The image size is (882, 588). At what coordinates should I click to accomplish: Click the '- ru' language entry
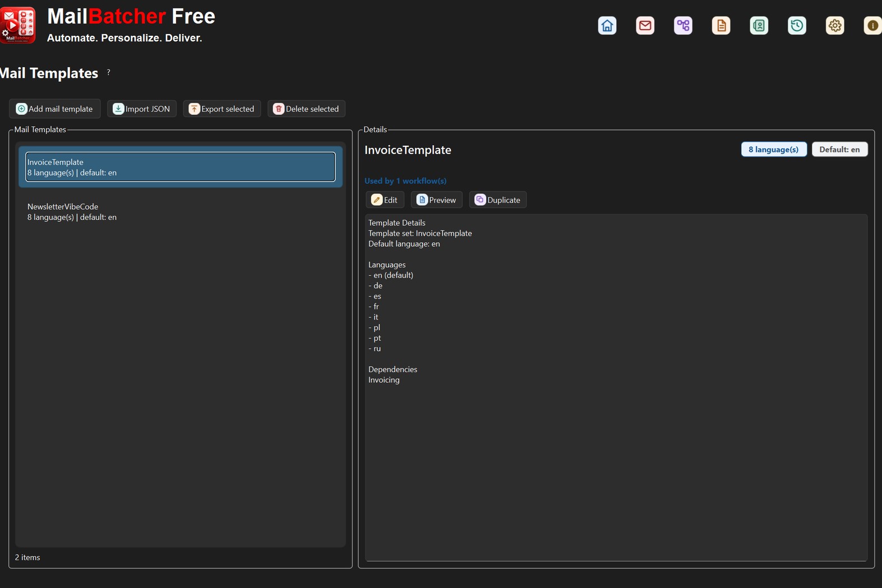click(x=375, y=349)
